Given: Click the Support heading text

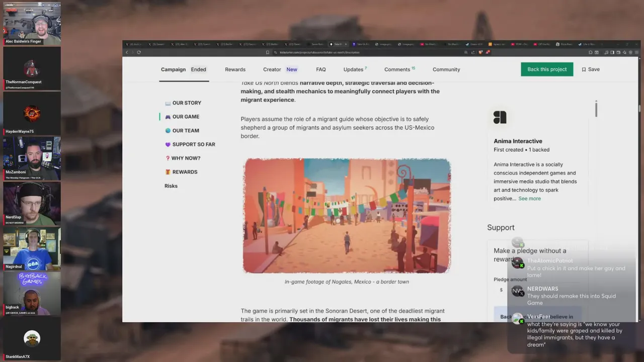Looking at the screenshot, I should (501, 228).
